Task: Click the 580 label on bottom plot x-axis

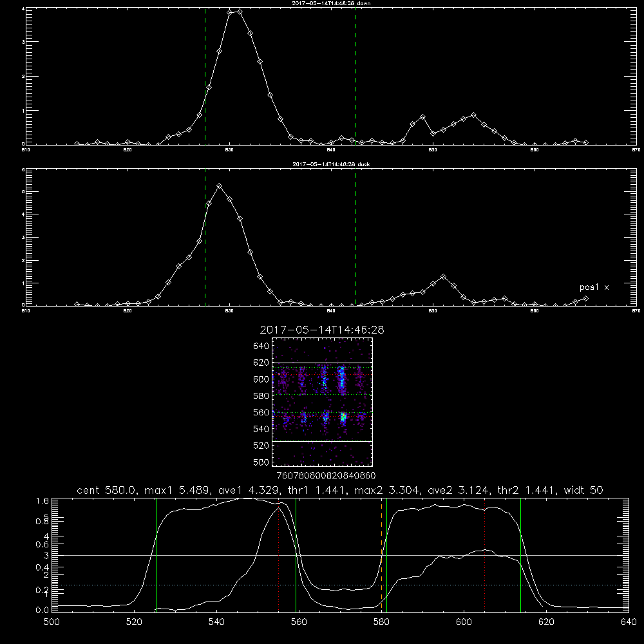Action: 381,622
